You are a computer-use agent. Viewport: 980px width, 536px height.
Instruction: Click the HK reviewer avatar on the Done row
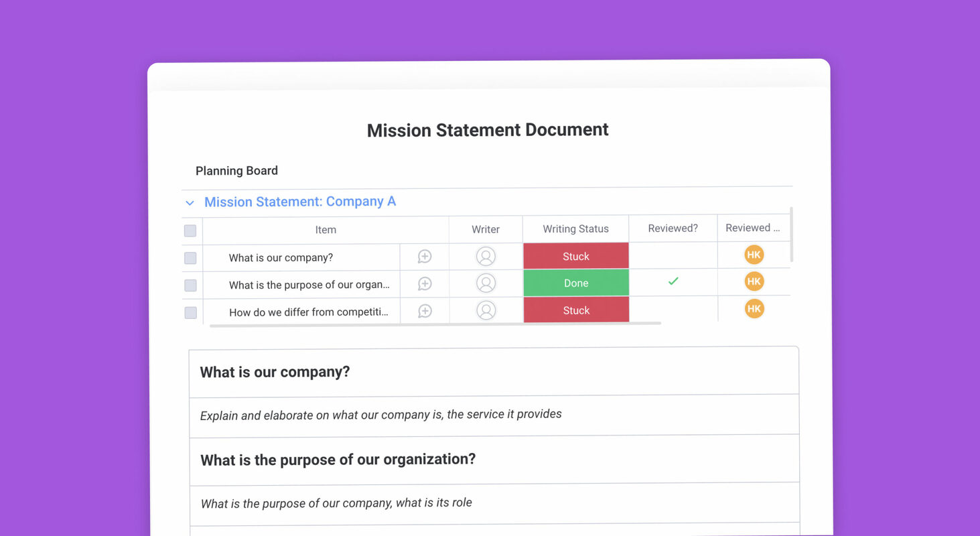(754, 281)
